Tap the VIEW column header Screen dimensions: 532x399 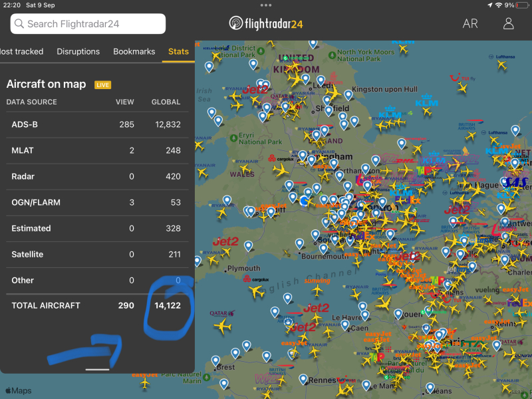coord(125,102)
